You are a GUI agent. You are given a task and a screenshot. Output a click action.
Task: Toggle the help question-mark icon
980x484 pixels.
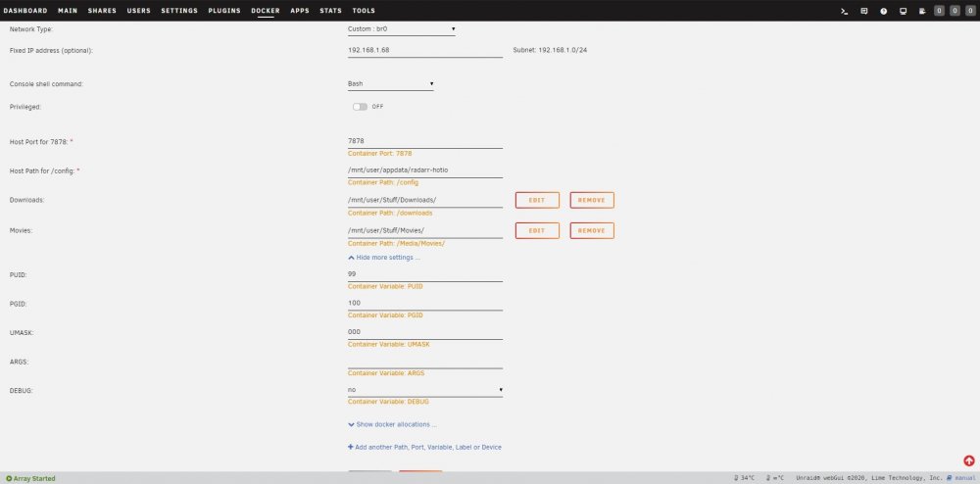[x=884, y=11]
